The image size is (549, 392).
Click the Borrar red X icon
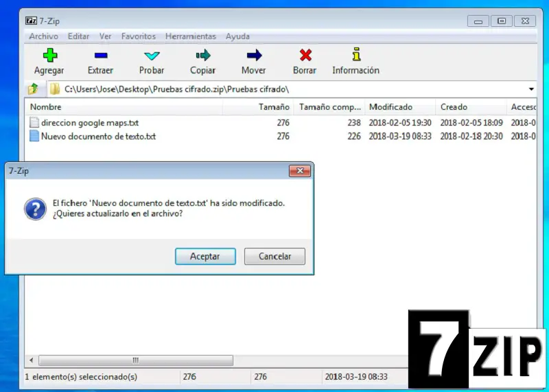click(305, 55)
